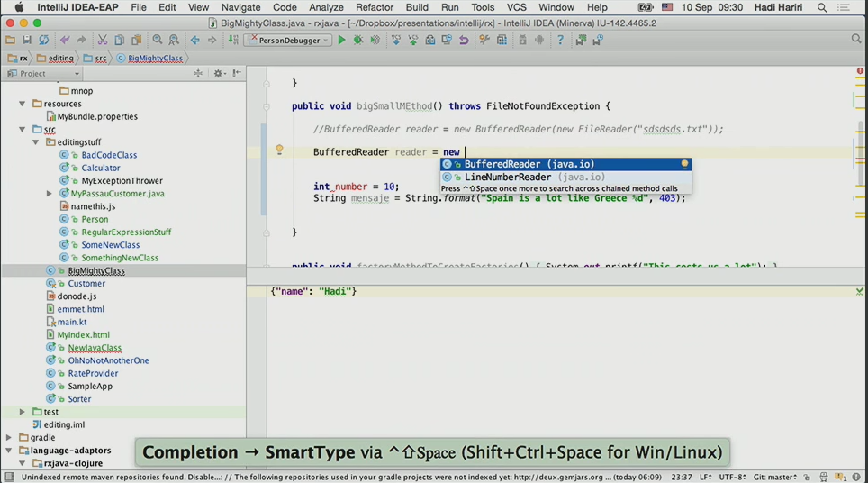The height and width of the screenshot is (483, 868).
Task: Open the Analyze menu
Action: [326, 7]
